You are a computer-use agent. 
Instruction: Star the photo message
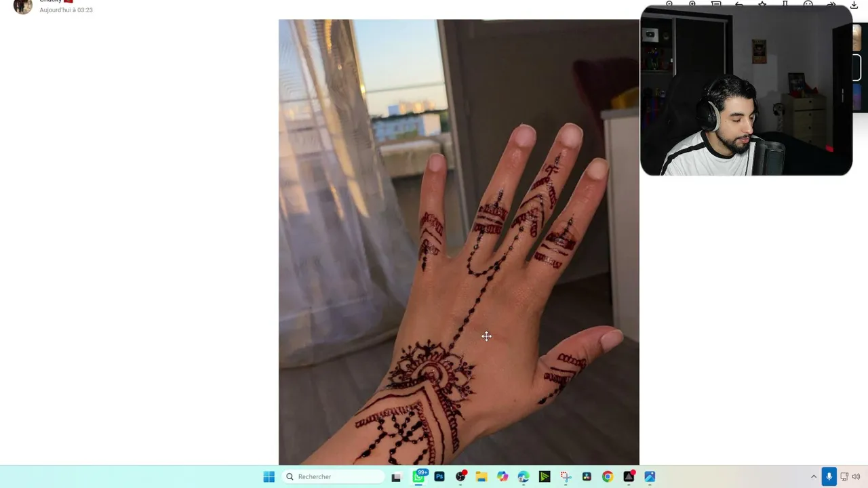[x=762, y=3]
